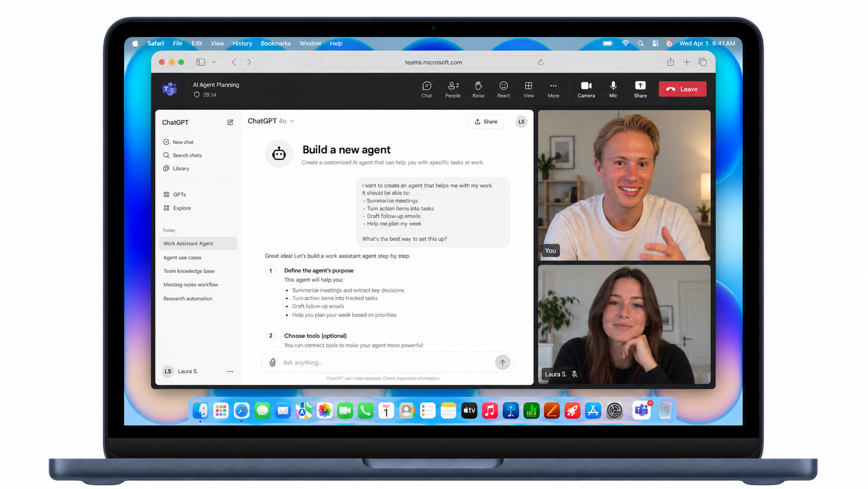Image resolution: width=868 pixels, height=489 pixels.
Task: Expand the Safari tab group chevron
Action: tap(213, 62)
